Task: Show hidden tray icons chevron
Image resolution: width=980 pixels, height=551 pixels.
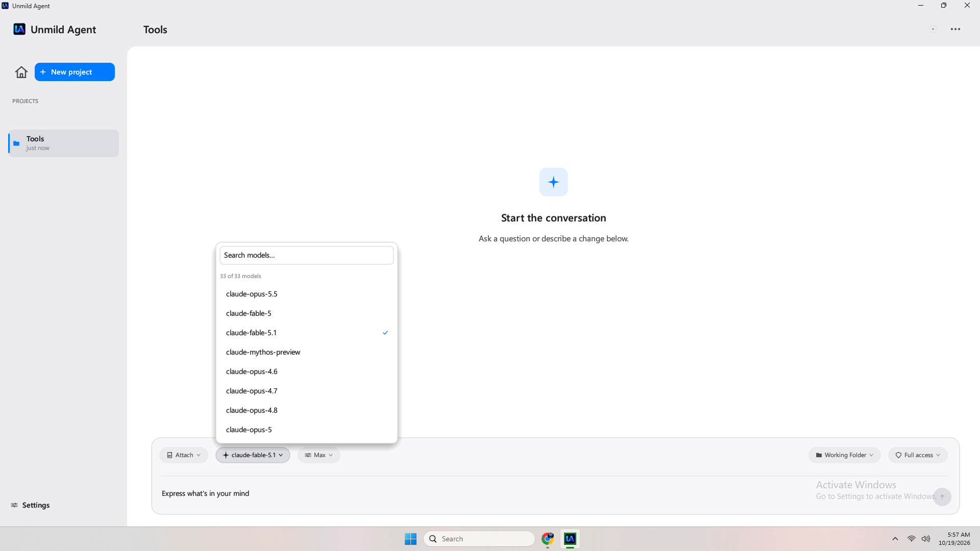Action: [x=895, y=539]
